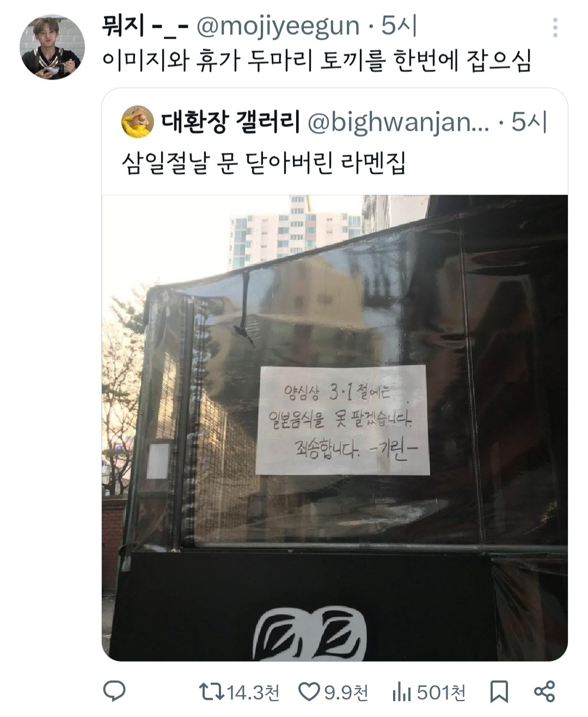Like the tweet with heart icon

point(310,692)
